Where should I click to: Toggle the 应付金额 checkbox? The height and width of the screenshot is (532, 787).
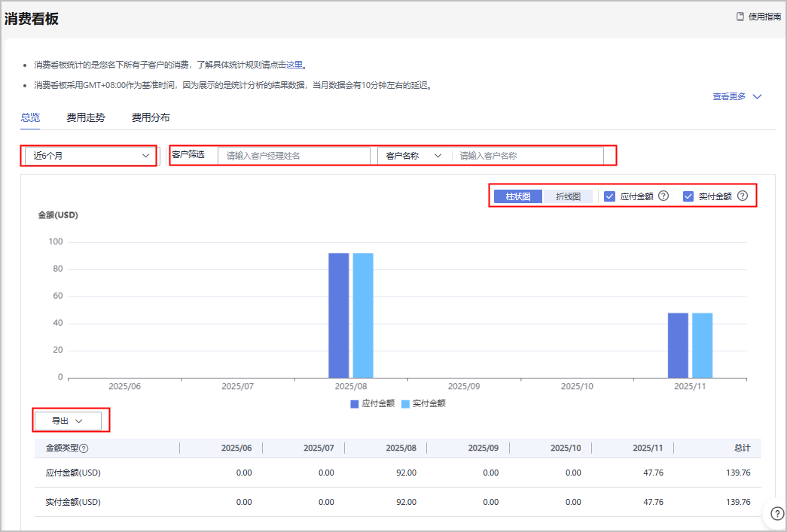pyautogui.click(x=611, y=196)
